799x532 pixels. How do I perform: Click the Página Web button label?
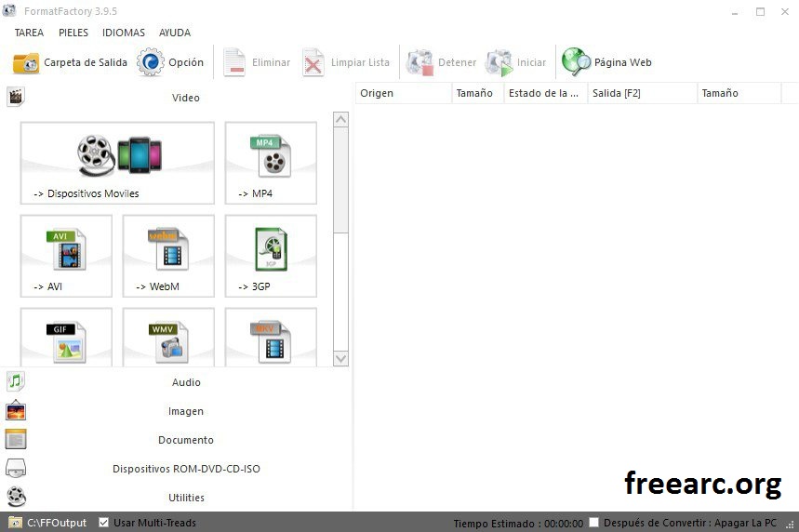point(622,62)
